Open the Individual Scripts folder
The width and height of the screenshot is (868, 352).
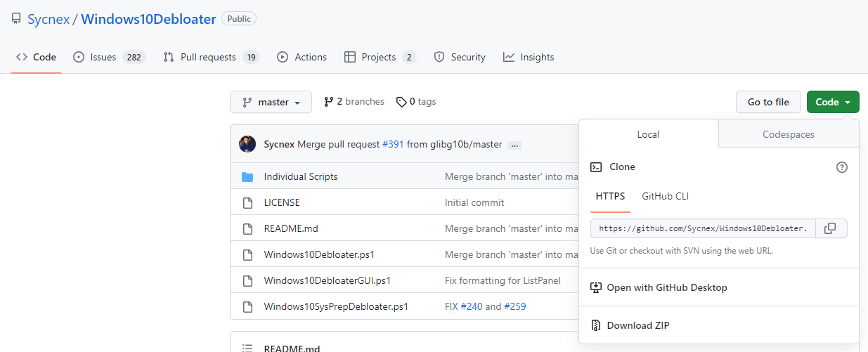pyautogui.click(x=301, y=176)
